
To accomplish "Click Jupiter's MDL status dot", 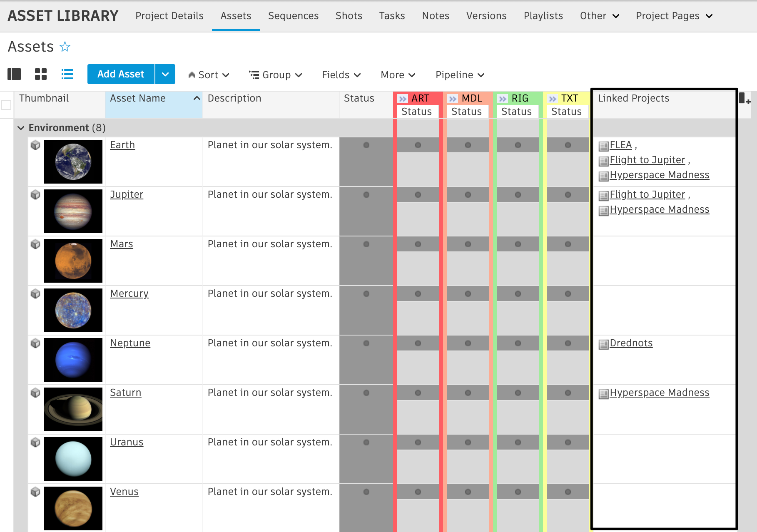I will click(x=468, y=195).
